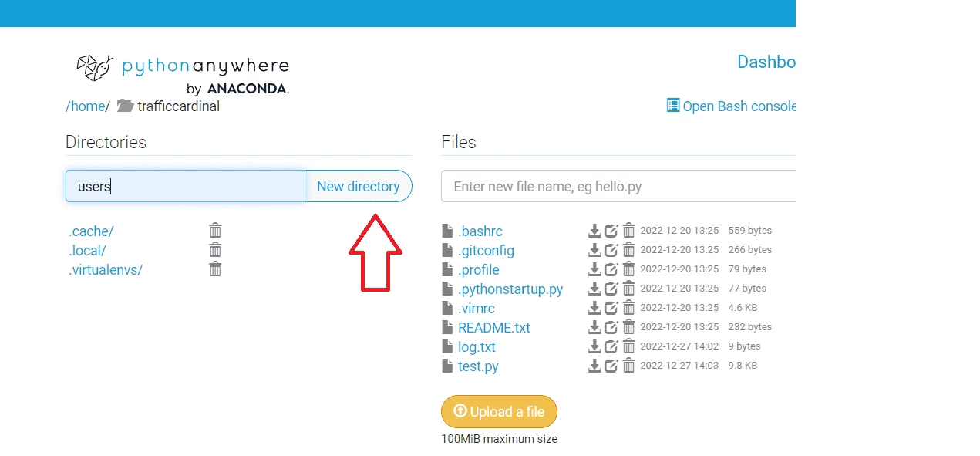Download the .pythonstartup.py file
980x456 pixels.
click(x=594, y=289)
